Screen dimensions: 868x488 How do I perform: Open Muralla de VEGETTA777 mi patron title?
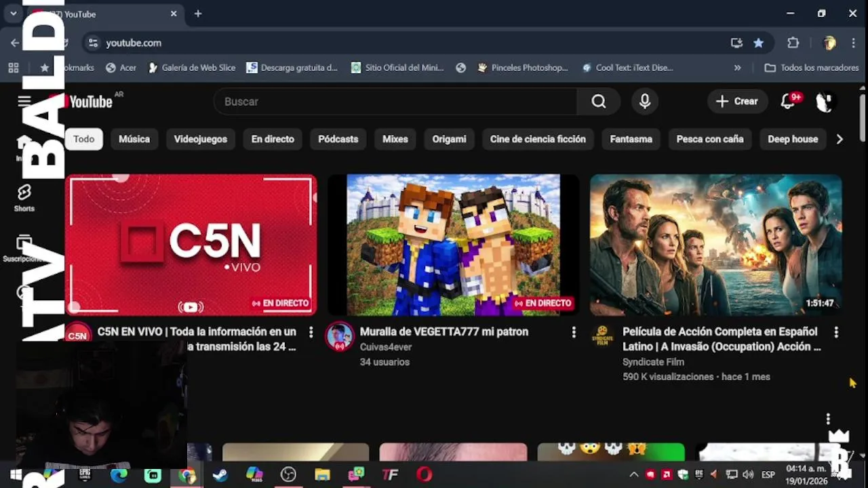coord(444,331)
